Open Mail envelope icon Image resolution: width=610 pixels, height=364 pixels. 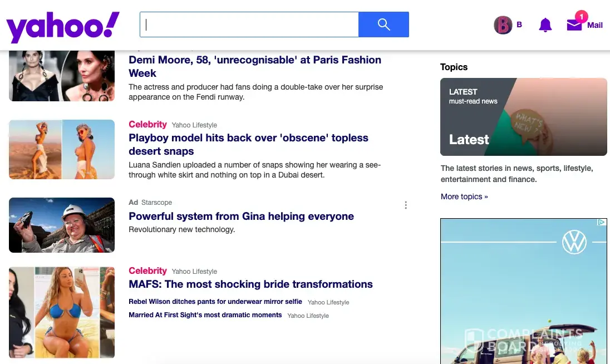click(x=574, y=25)
